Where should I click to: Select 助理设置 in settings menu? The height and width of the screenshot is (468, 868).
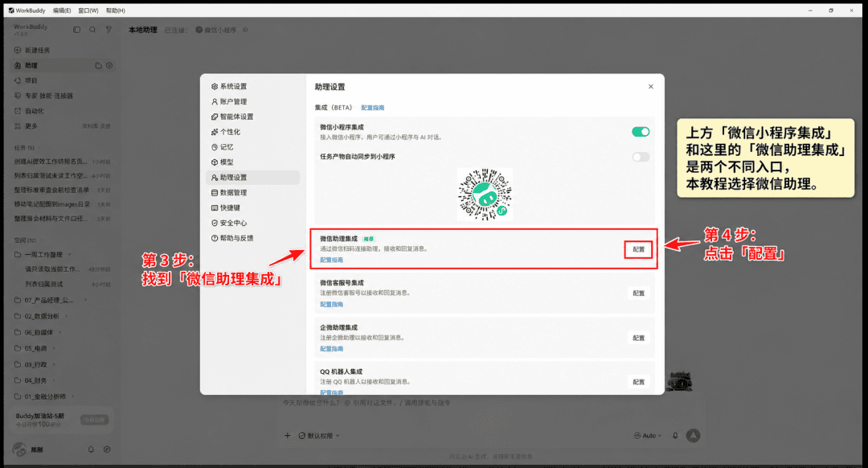click(253, 177)
